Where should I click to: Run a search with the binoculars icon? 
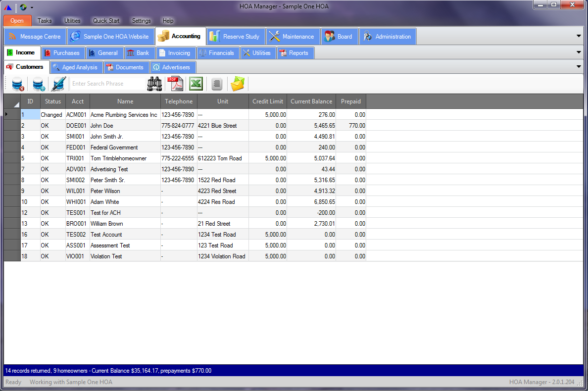tap(155, 84)
